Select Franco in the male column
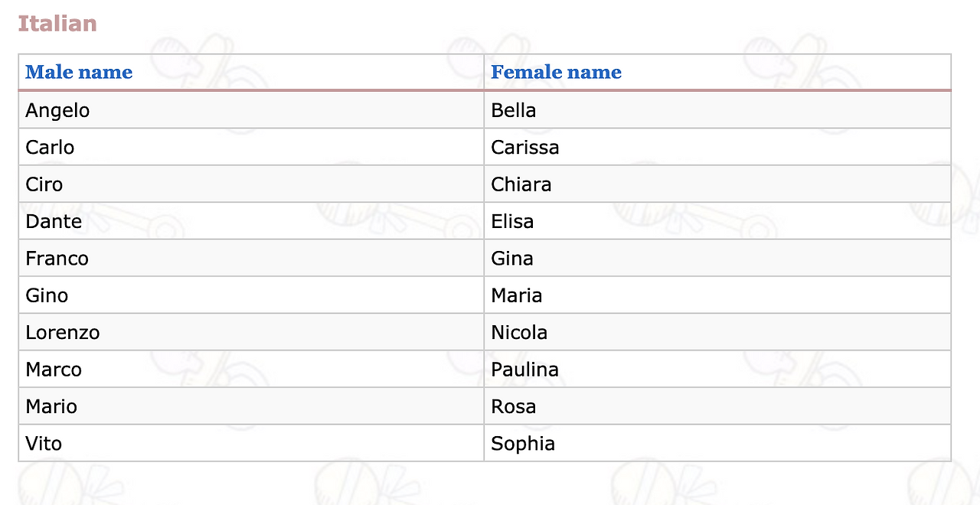Image resolution: width=980 pixels, height=505 pixels. tap(57, 259)
